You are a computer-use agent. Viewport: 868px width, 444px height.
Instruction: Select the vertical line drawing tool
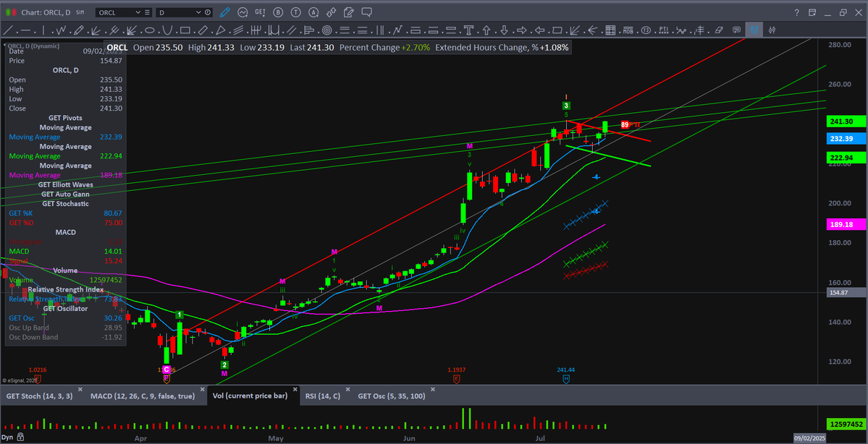pos(43,30)
